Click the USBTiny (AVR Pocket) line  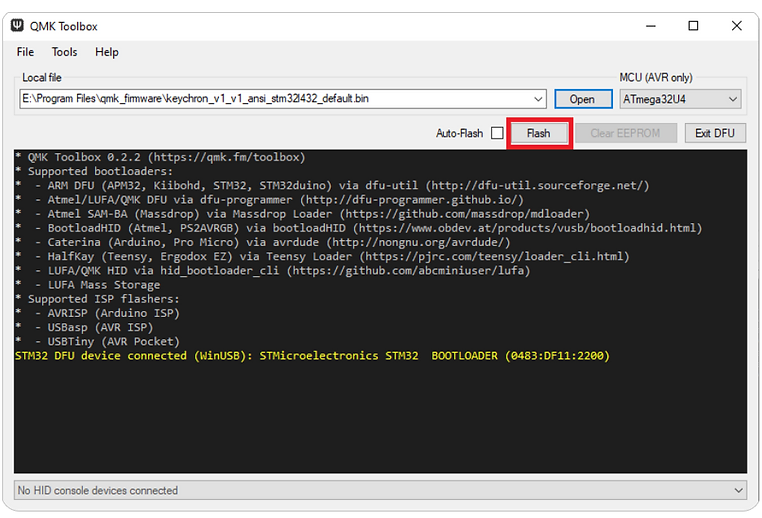97,342
